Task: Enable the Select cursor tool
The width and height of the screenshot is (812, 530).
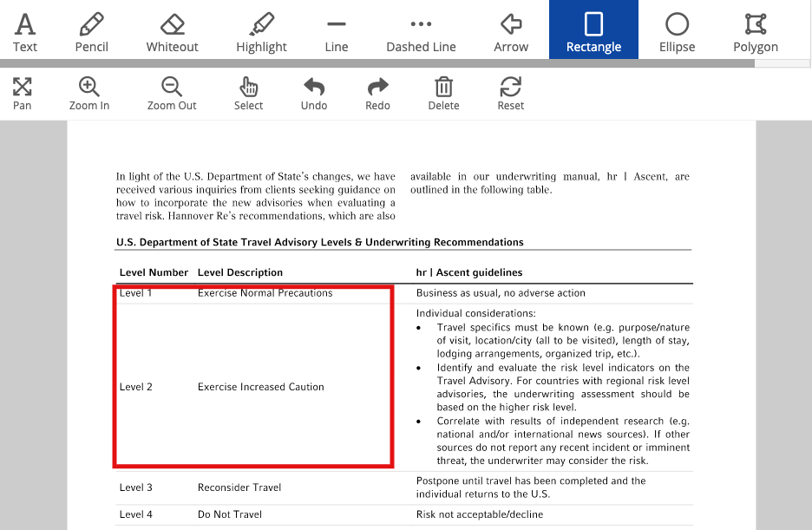Action: (248, 90)
